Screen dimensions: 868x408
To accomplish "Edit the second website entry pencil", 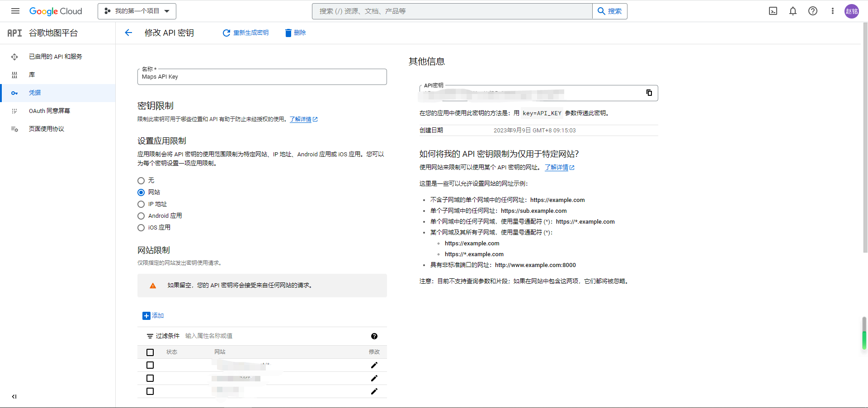I will tap(374, 378).
